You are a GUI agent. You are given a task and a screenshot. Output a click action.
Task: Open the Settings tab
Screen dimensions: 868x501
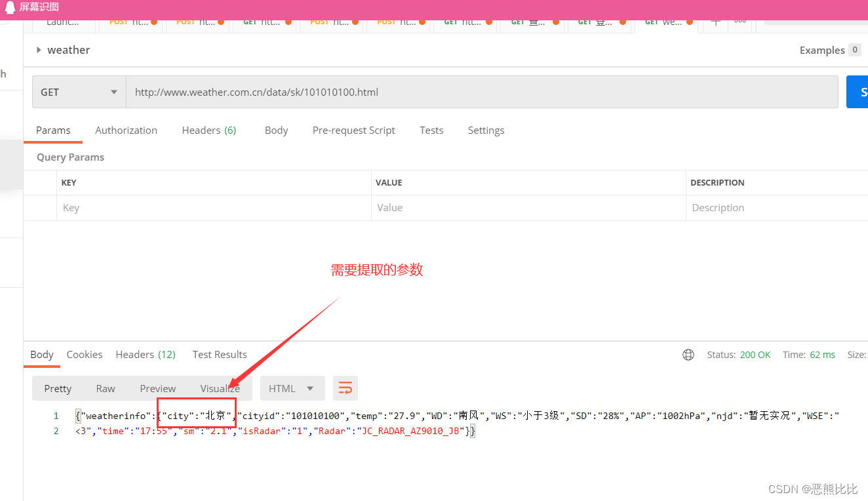(x=486, y=130)
